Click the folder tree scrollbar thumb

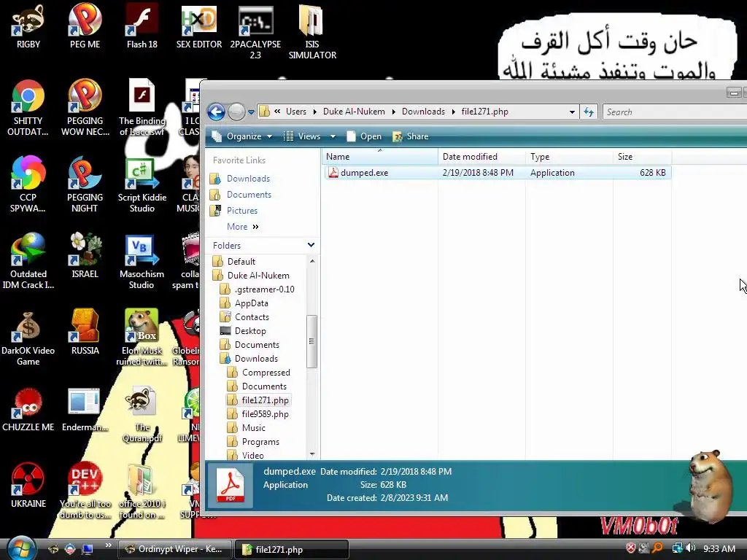pos(311,341)
